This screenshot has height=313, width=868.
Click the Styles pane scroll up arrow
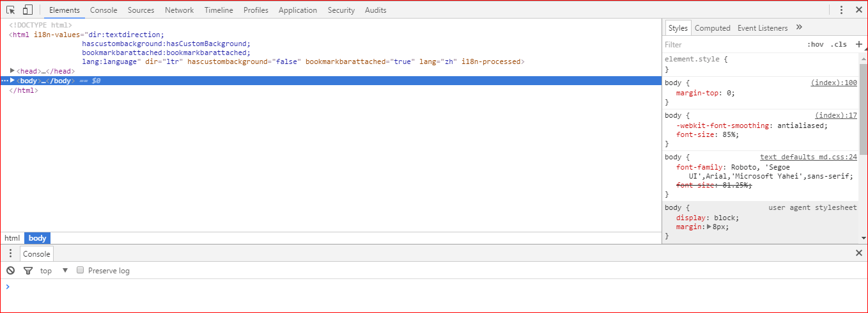click(x=864, y=58)
